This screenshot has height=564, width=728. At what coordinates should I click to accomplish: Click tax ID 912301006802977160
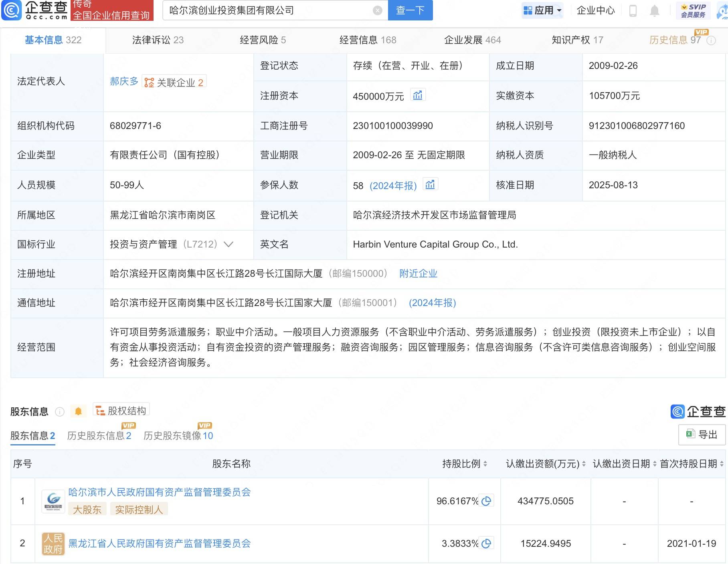(637, 126)
